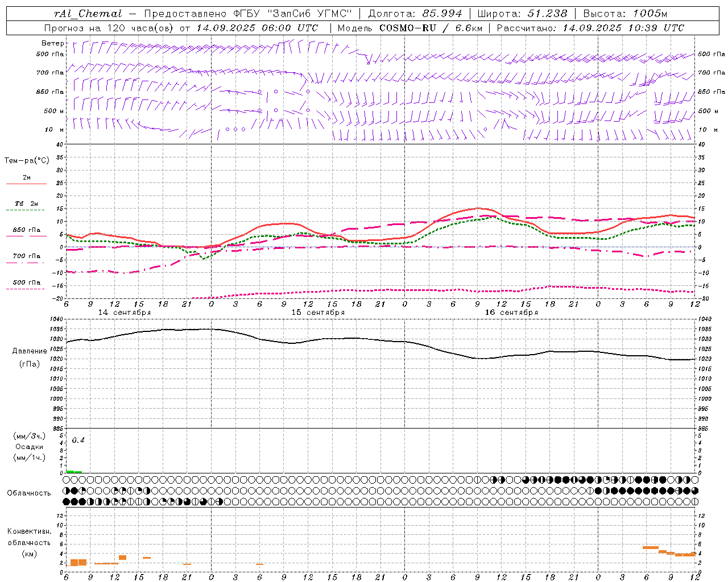Select the model label COSMO-RU / 6.6км
Screen dimensions: 728x582
(431, 28)
